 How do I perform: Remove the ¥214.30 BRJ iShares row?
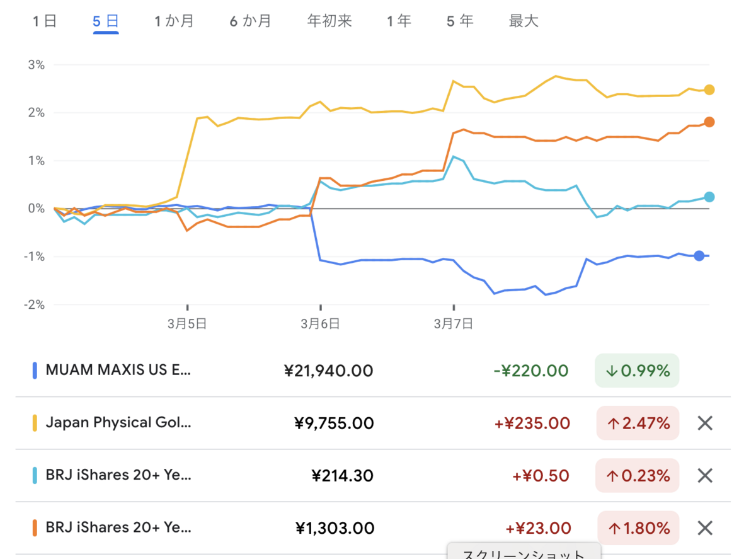click(x=705, y=475)
